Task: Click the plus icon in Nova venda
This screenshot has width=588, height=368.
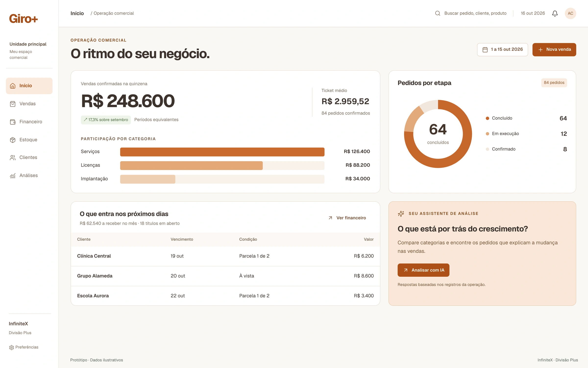Action: pos(540,50)
